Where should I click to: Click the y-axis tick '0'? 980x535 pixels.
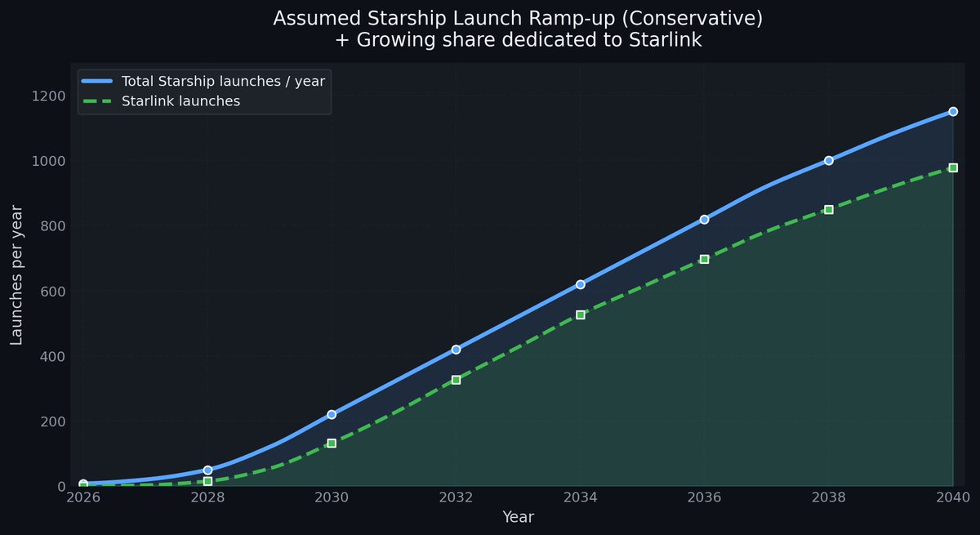61,487
